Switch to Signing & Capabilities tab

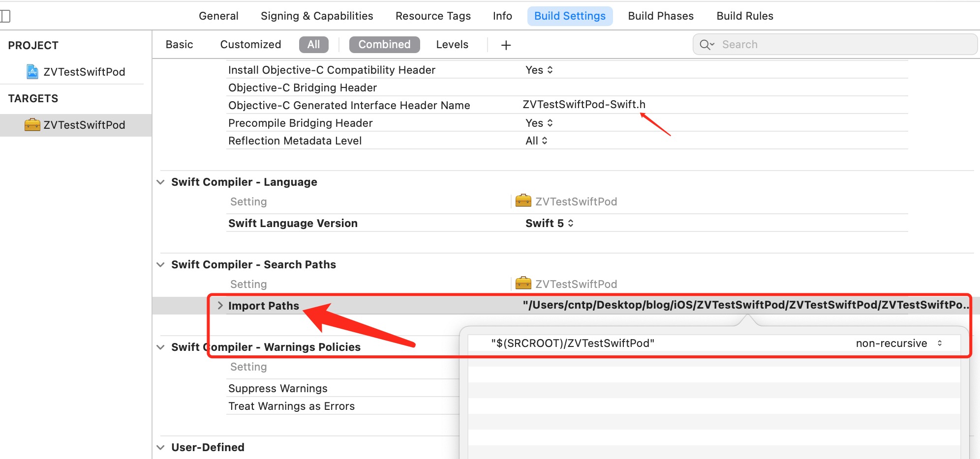tap(316, 16)
